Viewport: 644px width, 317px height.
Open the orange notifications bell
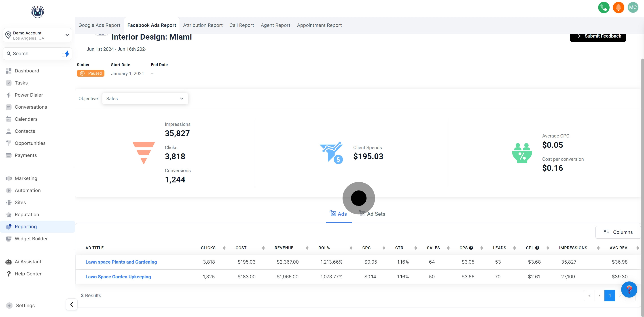coord(618,8)
